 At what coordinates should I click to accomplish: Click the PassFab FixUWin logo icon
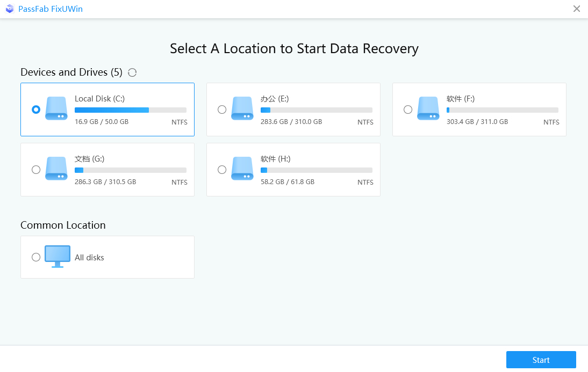[10, 9]
